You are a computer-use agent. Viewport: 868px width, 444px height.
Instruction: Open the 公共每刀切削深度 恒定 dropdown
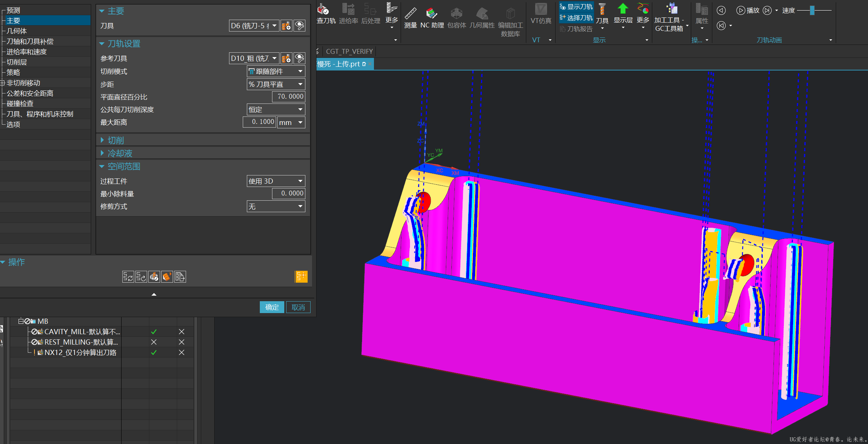coord(276,109)
